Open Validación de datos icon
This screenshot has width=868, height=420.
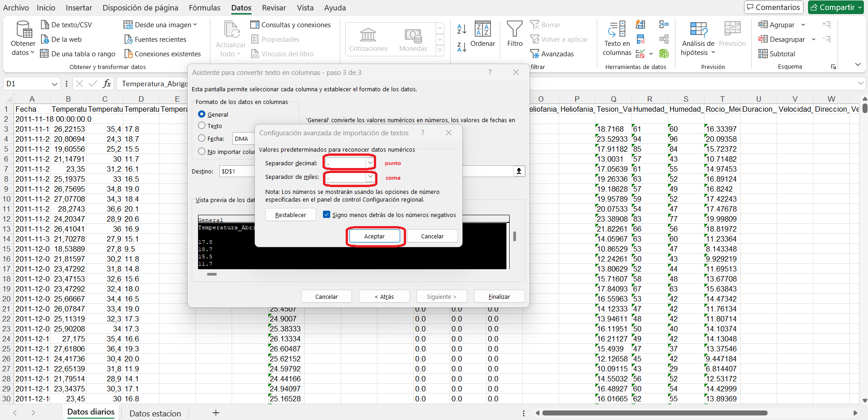(640, 54)
